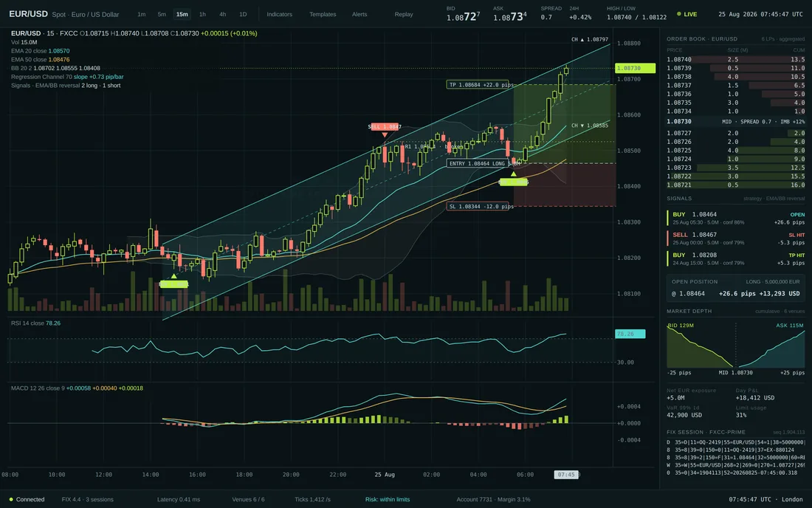Click the RSI 14 close legend
Image resolution: width=812 pixels, height=508 pixels.
click(x=35, y=323)
